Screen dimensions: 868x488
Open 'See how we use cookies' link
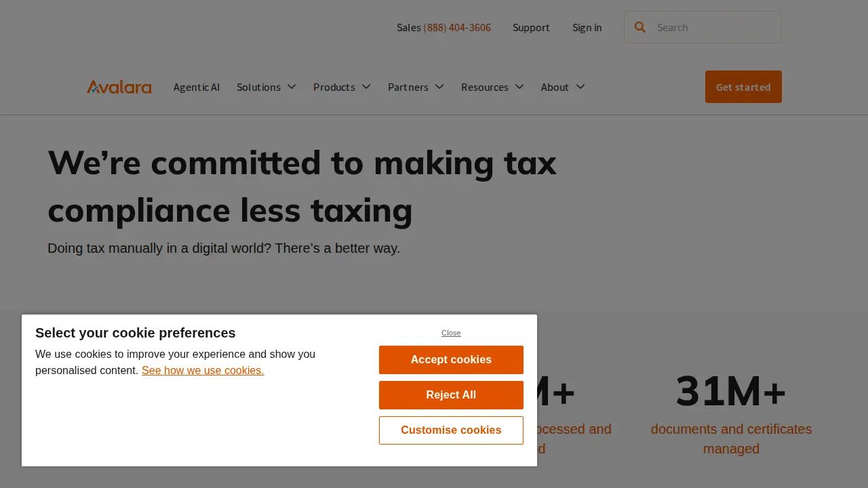(203, 370)
